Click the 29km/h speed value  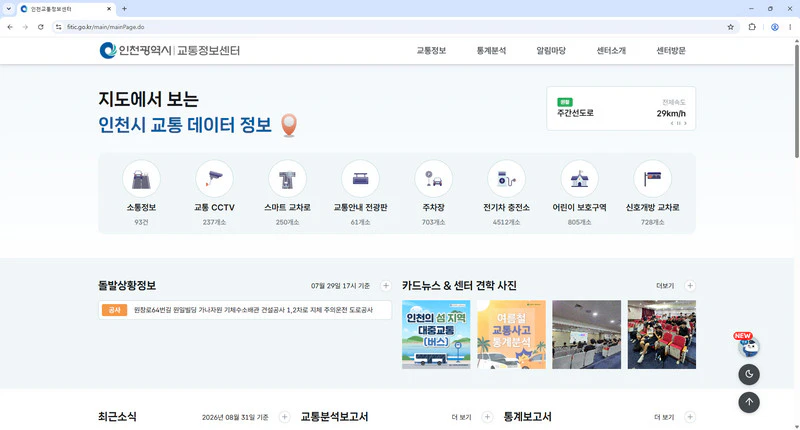(x=671, y=113)
